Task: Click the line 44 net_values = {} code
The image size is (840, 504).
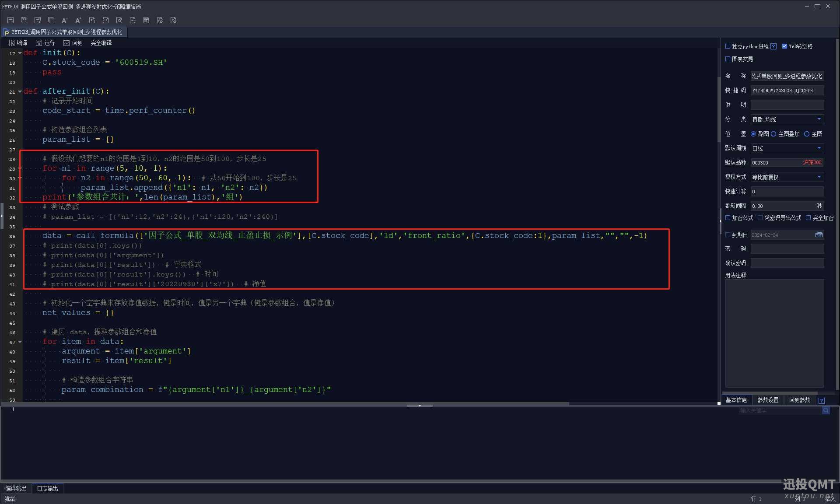Action: click(x=78, y=312)
